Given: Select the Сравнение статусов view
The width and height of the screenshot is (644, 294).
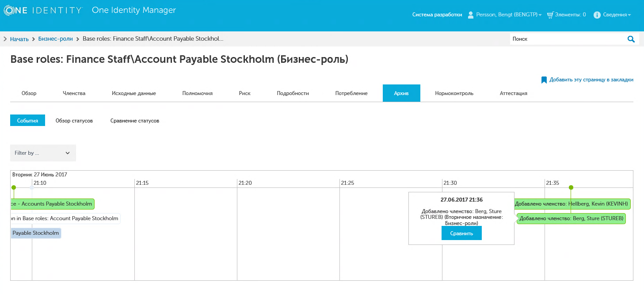Looking at the screenshot, I should coord(135,121).
